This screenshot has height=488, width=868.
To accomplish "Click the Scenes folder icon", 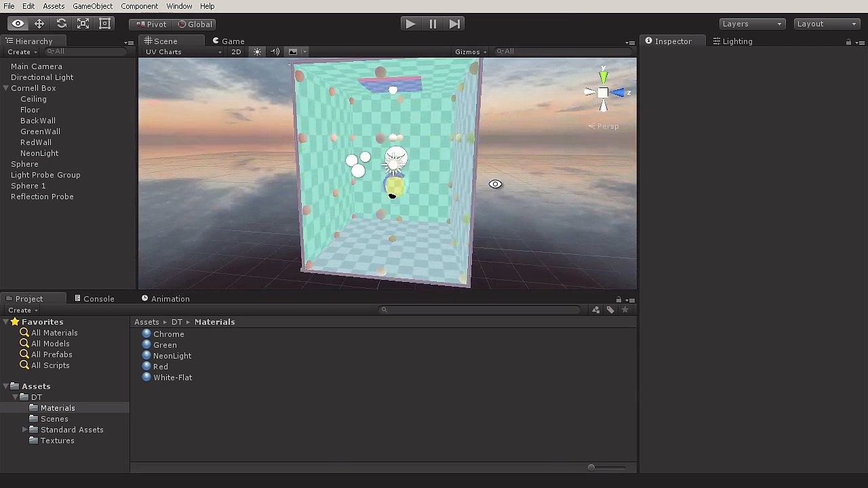I will coord(34,419).
